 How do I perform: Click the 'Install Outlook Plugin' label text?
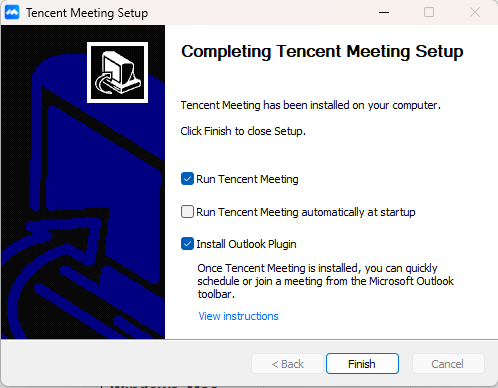(x=246, y=244)
